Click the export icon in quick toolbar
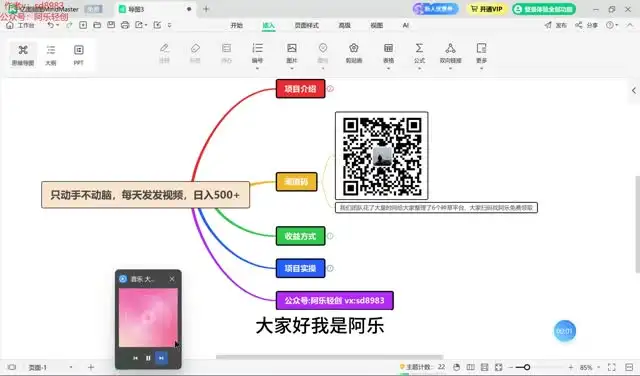640x376 pixels. click(x=139, y=25)
